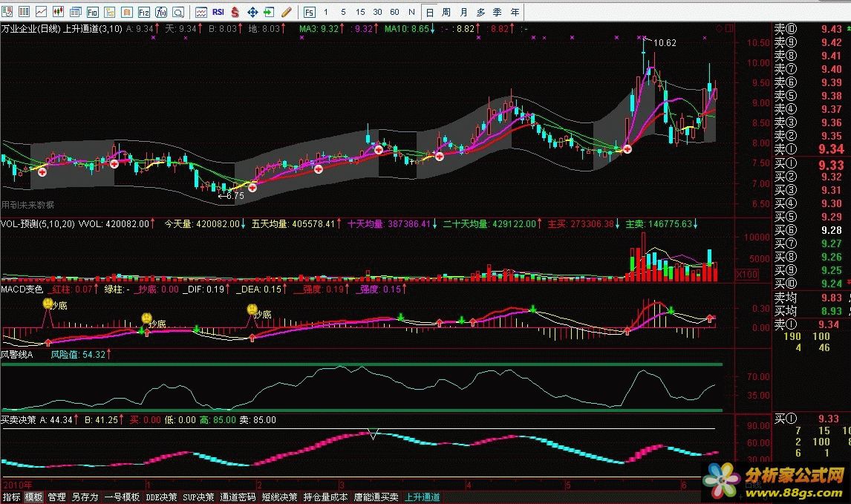
Task: Set period to 1 minute
Action: [x=326, y=11]
